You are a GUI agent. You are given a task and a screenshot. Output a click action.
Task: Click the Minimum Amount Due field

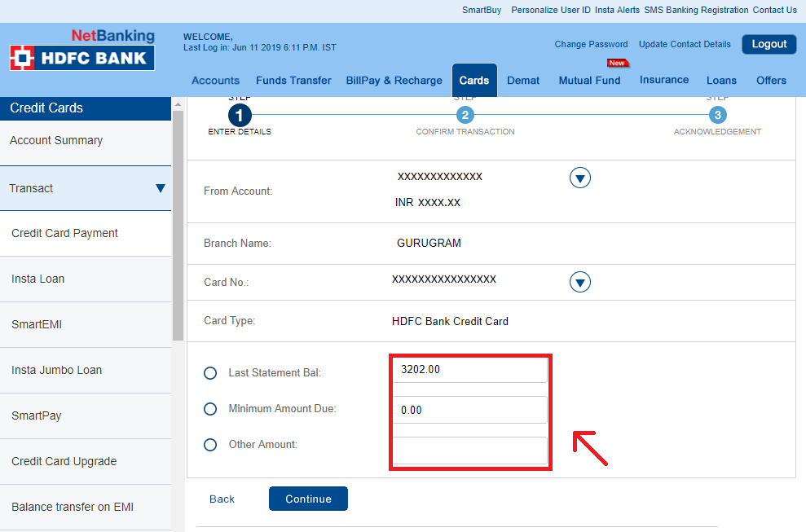470,410
